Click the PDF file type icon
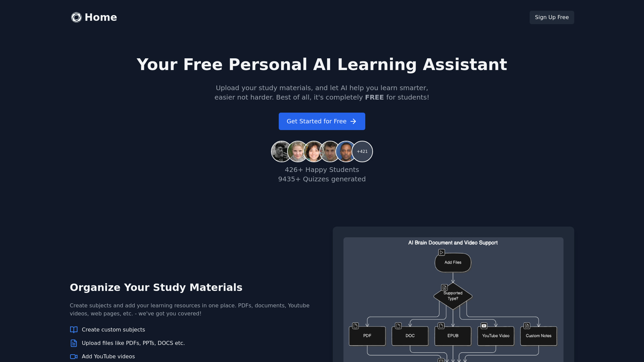 (x=357, y=326)
